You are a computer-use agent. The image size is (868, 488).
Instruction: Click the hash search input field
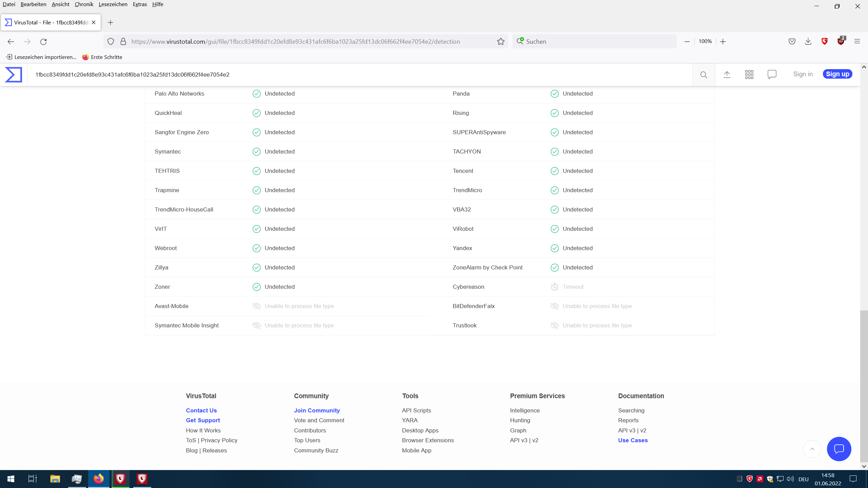[339, 75]
